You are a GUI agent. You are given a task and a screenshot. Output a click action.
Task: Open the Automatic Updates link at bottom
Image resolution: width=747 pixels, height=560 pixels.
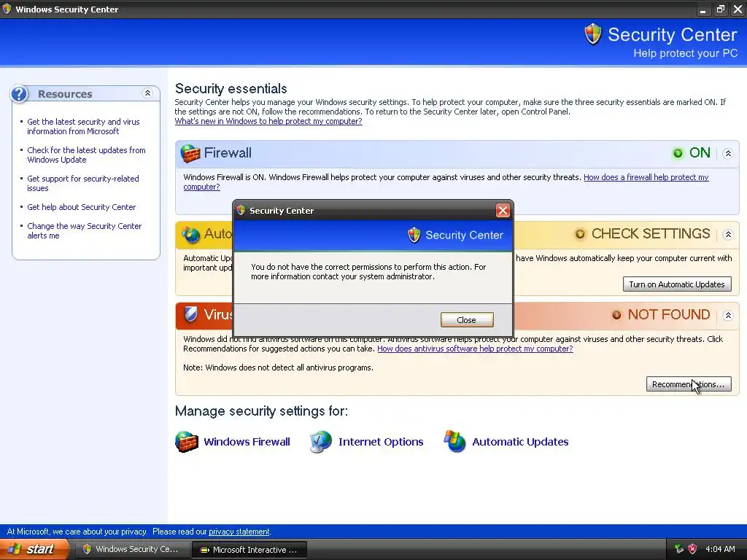(x=520, y=442)
